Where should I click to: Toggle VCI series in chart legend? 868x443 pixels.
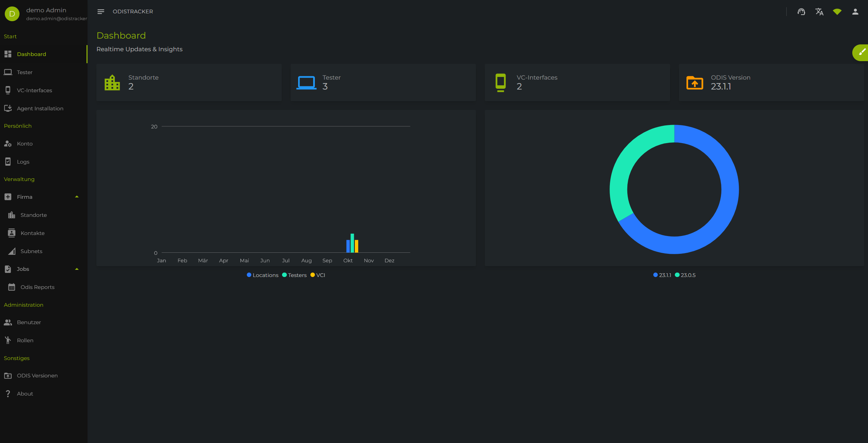[318, 275]
